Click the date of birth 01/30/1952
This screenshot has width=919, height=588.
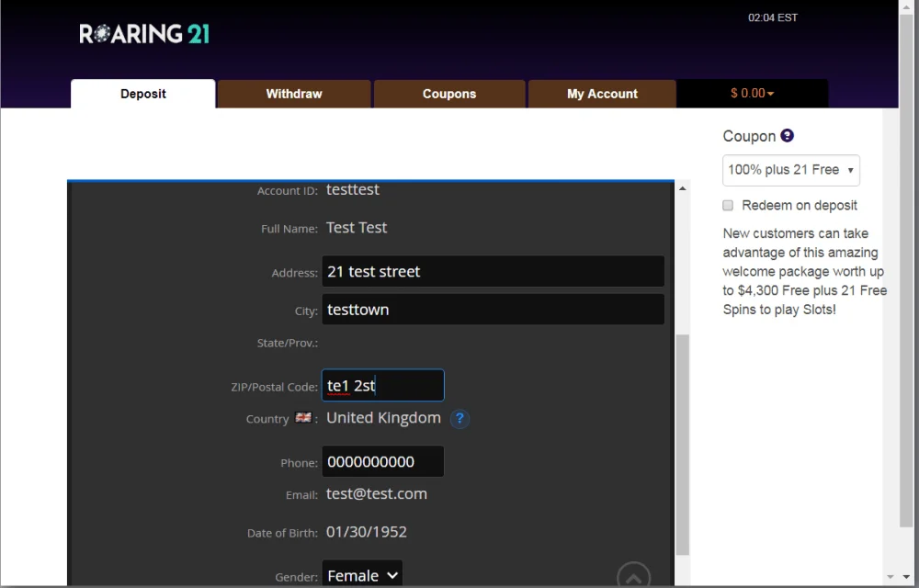[x=367, y=532]
